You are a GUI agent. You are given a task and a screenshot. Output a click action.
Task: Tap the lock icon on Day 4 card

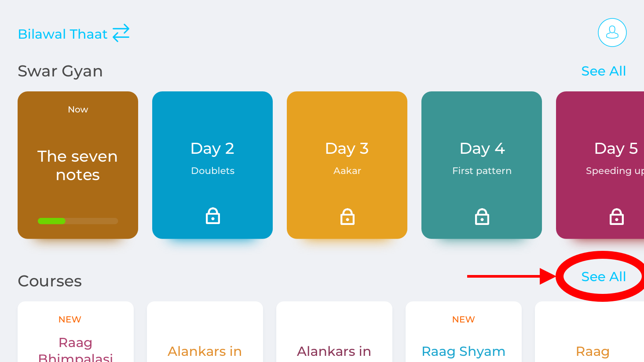click(x=482, y=217)
